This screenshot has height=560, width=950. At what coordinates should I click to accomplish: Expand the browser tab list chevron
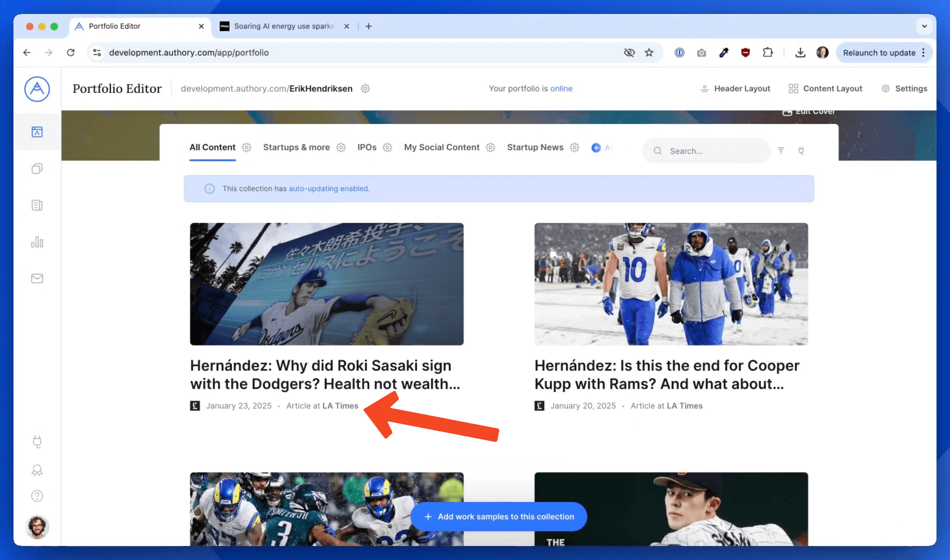pyautogui.click(x=924, y=26)
